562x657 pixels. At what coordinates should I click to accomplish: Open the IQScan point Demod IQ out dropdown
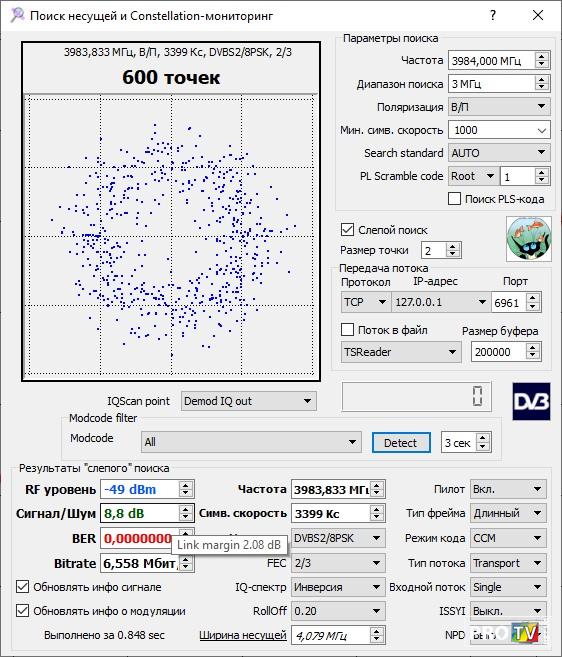249,401
